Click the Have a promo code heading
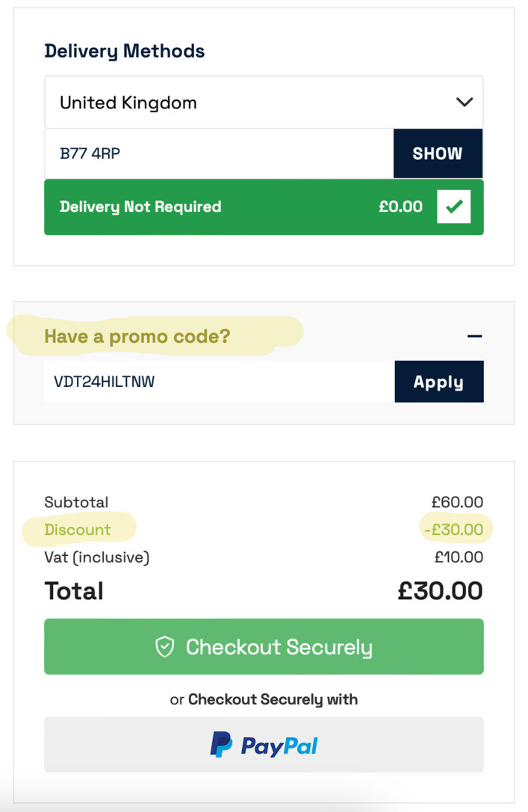Screen dimensions: 528x812 [137, 337]
